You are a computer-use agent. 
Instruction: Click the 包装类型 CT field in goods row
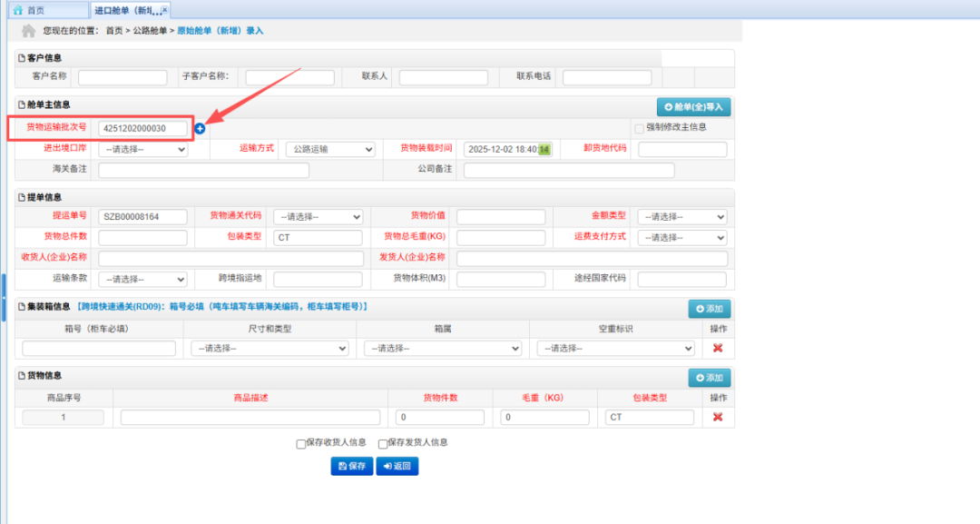pyautogui.click(x=650, y=417)
